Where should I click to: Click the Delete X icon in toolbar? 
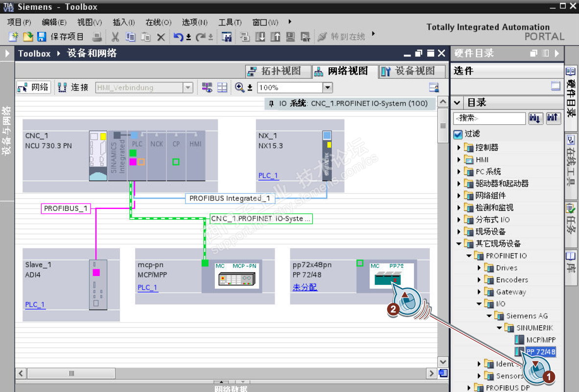(161, 37)
